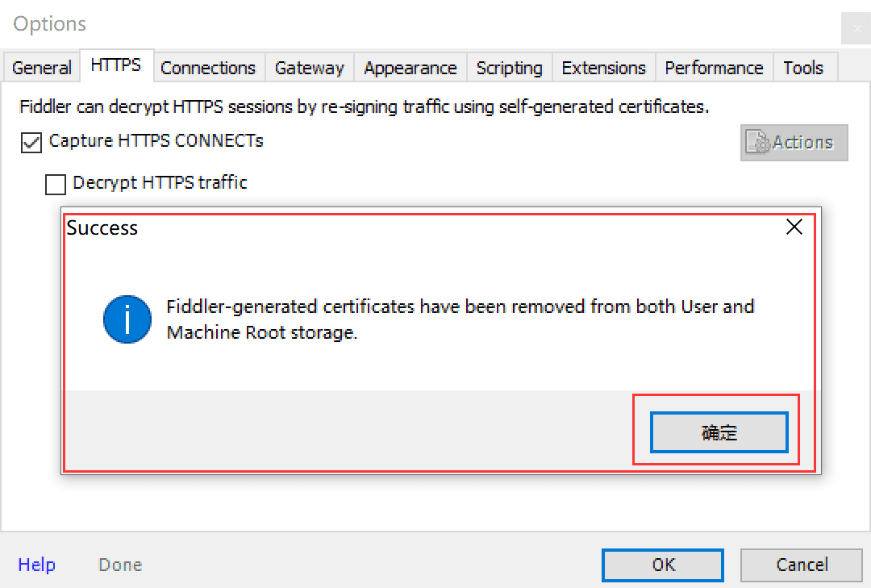Go to the Appearance tab
871x588 pixels.
(410, 68)
